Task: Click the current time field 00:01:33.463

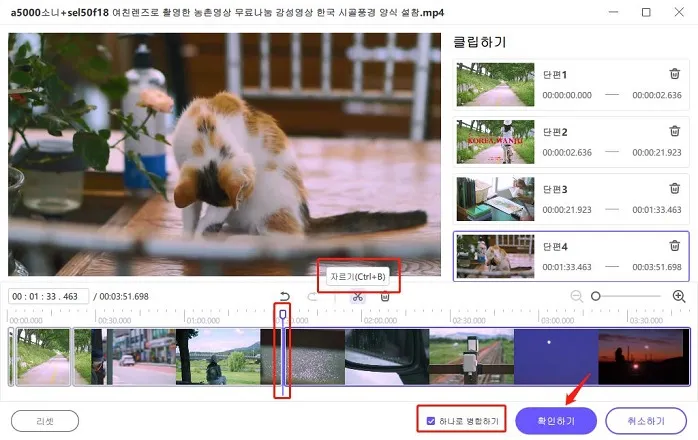Action: (x=48, y=296)
